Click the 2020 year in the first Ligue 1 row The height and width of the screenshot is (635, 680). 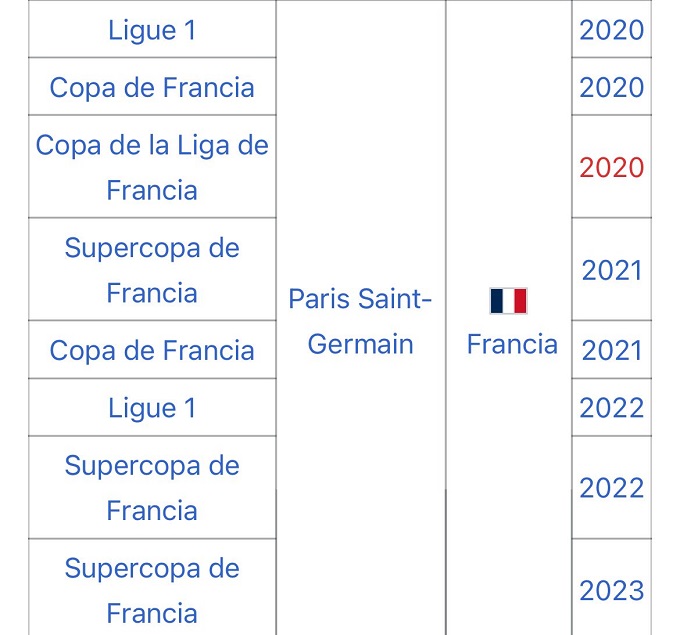click(612, 30)
